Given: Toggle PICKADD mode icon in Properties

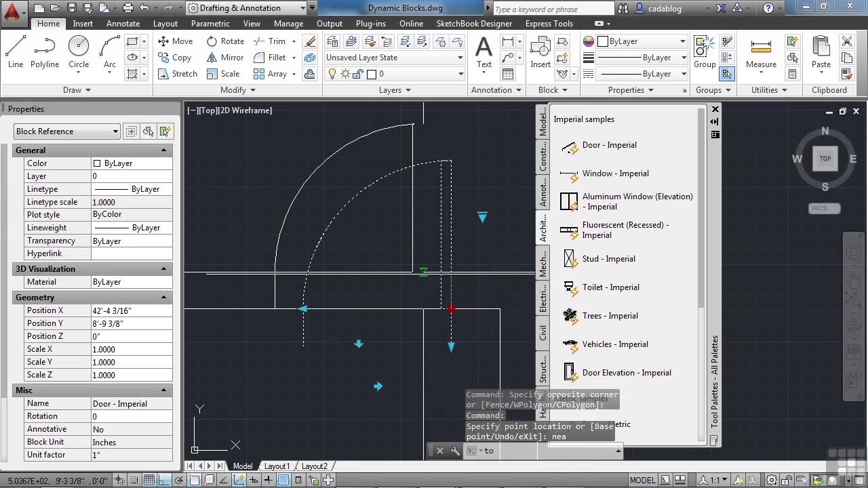Looking at the screenshot, I should 132,131.
